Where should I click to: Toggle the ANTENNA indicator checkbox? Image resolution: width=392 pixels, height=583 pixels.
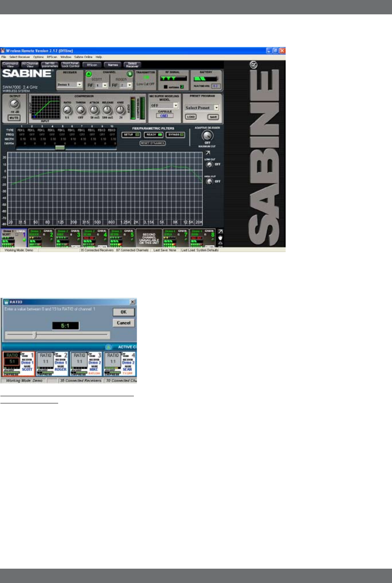click(x=166, y=87)
